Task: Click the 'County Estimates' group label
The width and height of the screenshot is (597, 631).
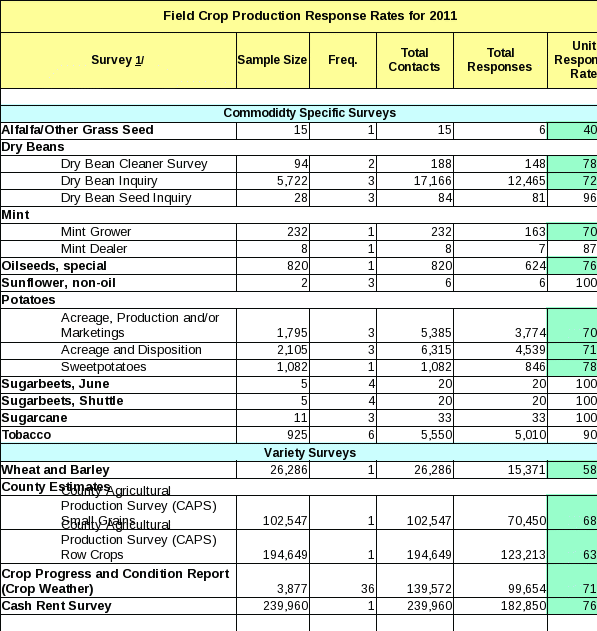Action: click(56, 487)
